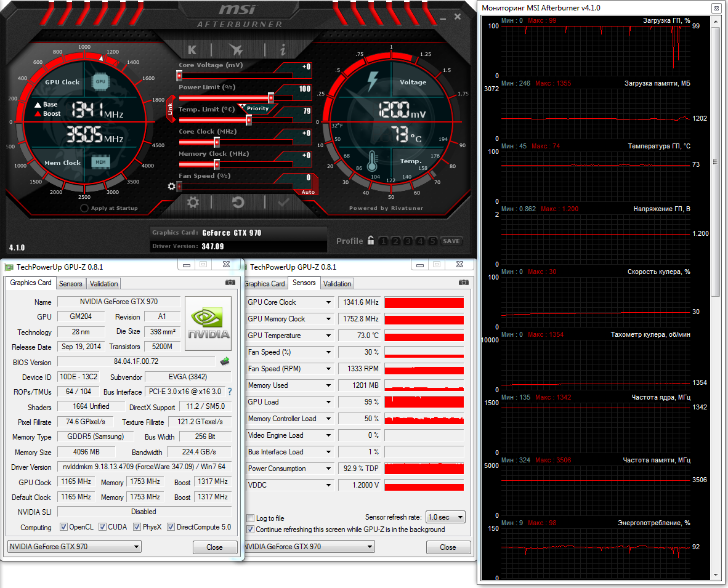
Task: Close the Graphics Card GPU-Z via Close button
Action: pyautogui.click(x=214, y=547)
